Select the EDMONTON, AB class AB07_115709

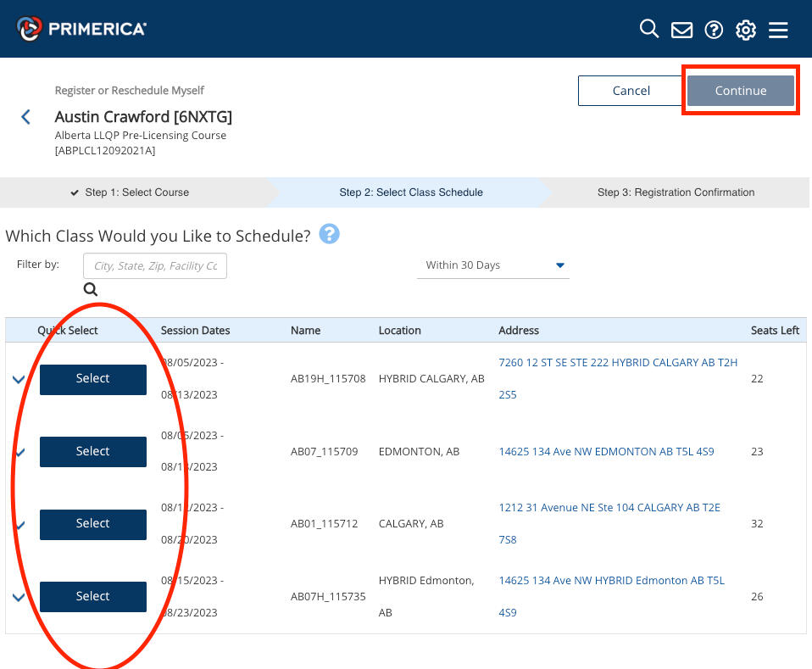[93, 451]
